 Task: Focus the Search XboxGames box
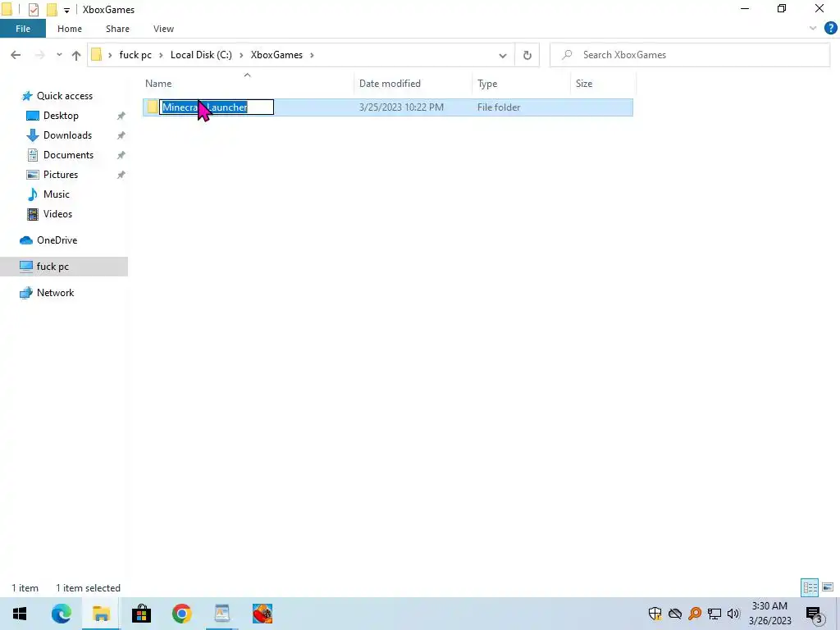(x=690, y=55)
